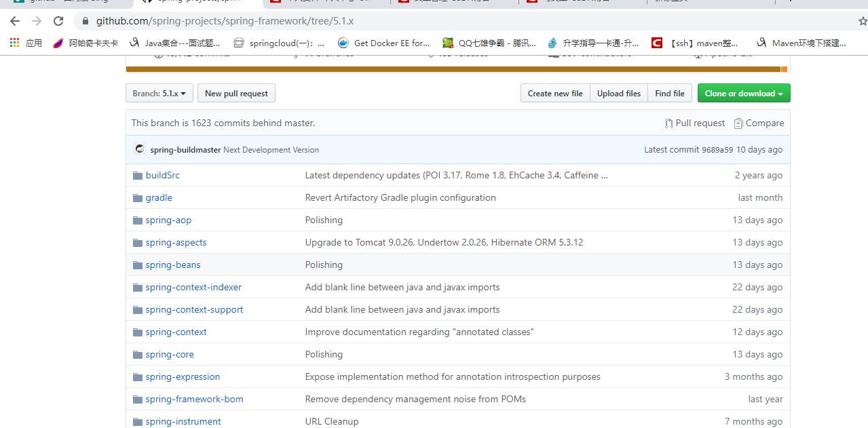Viewport: 868px width, 428px height.
Task: Open the gradle folder
Action: (x=159, y=197)
